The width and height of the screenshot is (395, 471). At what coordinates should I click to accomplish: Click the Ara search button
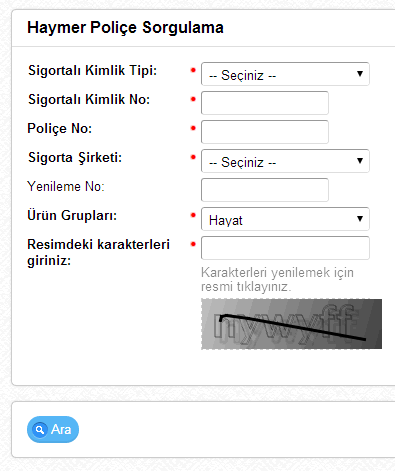53,429
